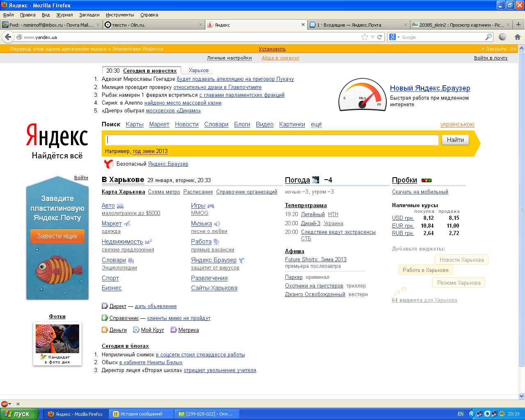Click the icon next to Маркет
Viewport: 525px width, 420px height.
pyautogui.click(x=127, y=224)
